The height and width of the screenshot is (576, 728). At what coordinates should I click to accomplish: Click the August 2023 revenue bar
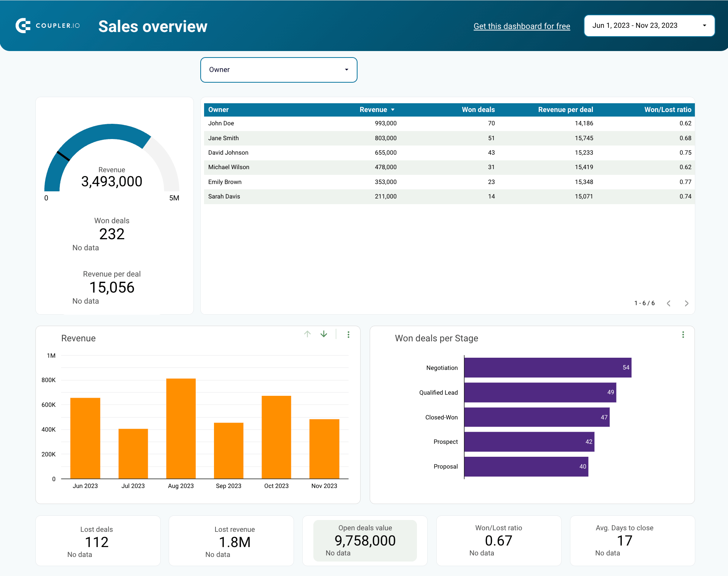pyautogui.click(x=181, y=427)
